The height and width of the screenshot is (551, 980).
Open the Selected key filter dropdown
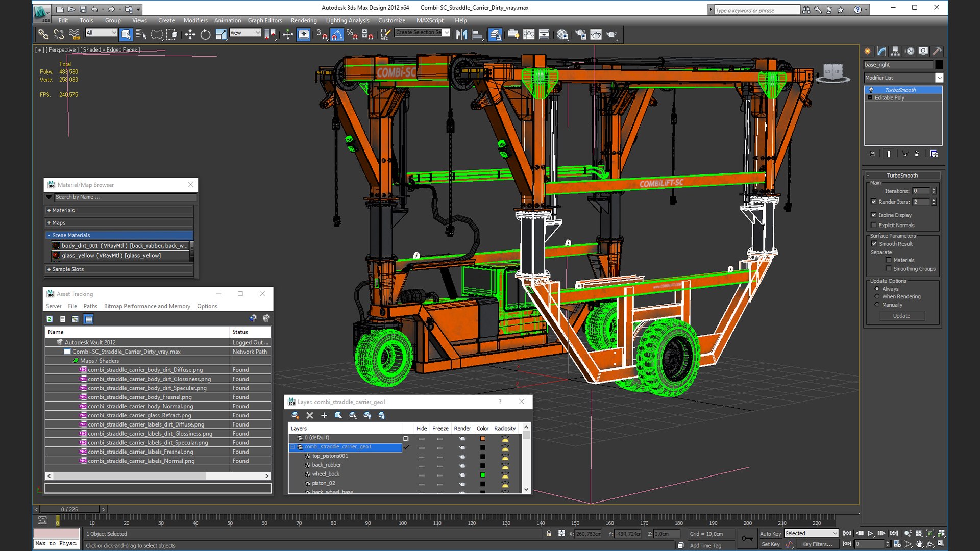point(812,533)
